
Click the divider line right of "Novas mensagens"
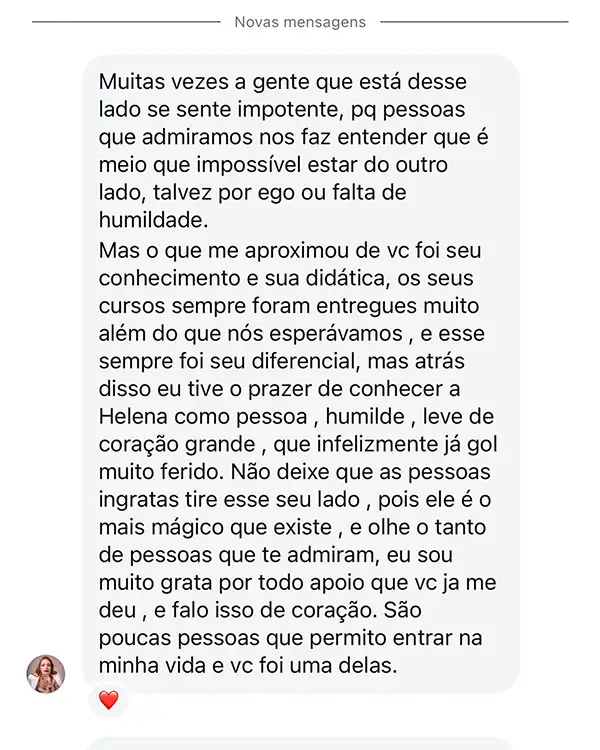(474, 22)
